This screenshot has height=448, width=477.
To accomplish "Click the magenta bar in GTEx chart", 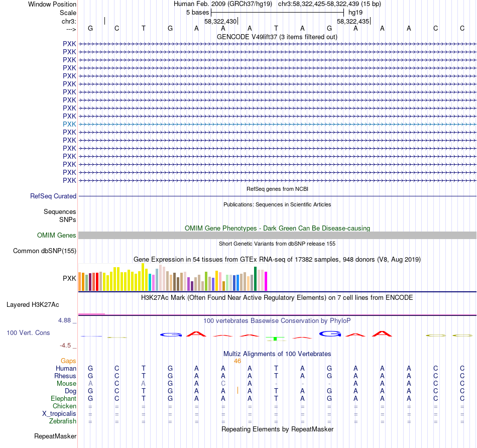I will pos(266,281).
